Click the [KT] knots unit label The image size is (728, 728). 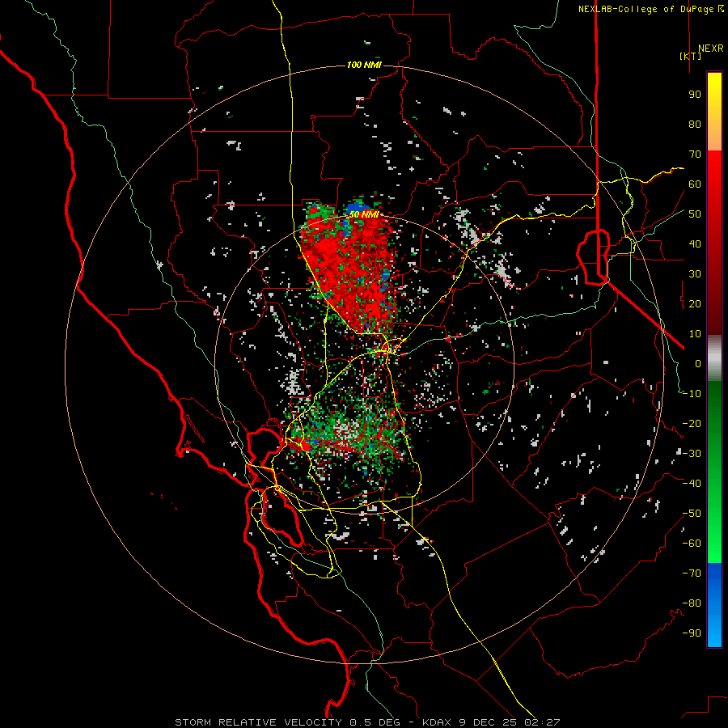tap(691, 56)
